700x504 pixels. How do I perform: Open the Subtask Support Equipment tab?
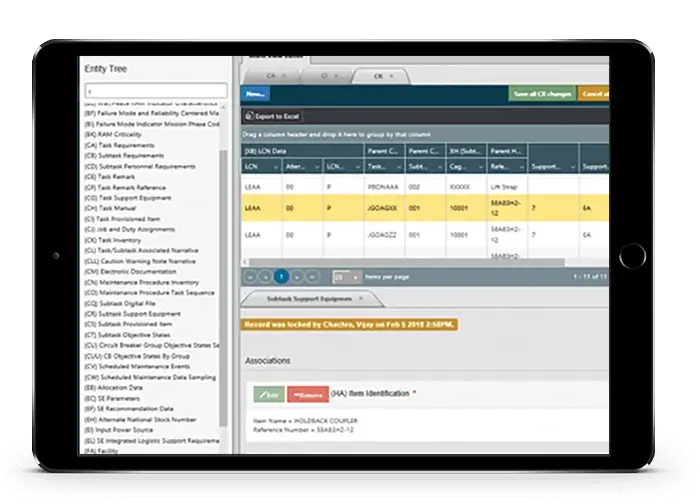309,299
